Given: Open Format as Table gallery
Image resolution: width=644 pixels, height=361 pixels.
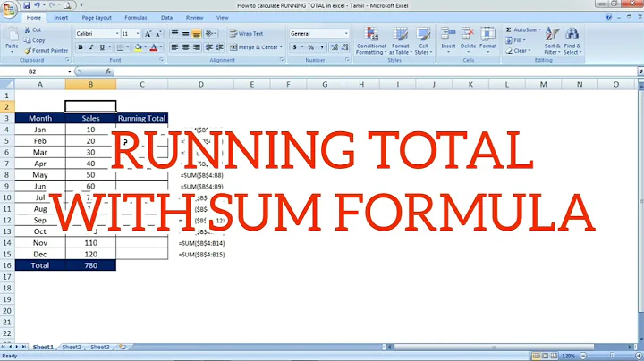Looking at the screenshot, I should [x=401, y=40].
